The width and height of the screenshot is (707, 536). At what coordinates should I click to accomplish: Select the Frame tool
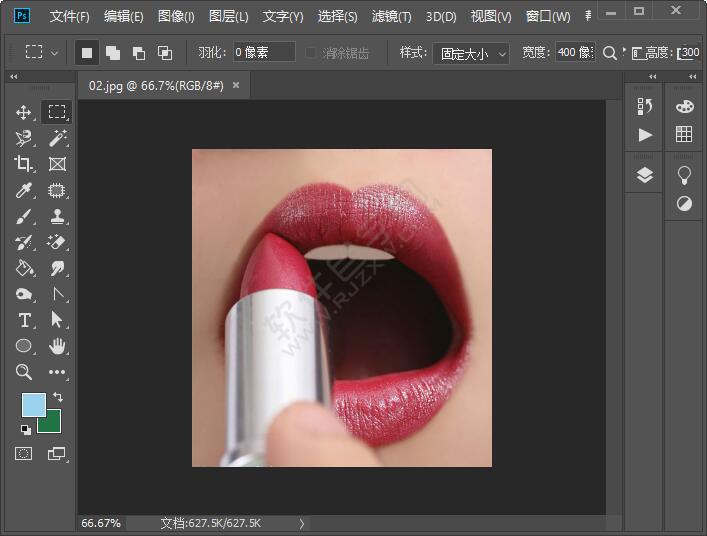pyautogui.click(x=57, y=164)
